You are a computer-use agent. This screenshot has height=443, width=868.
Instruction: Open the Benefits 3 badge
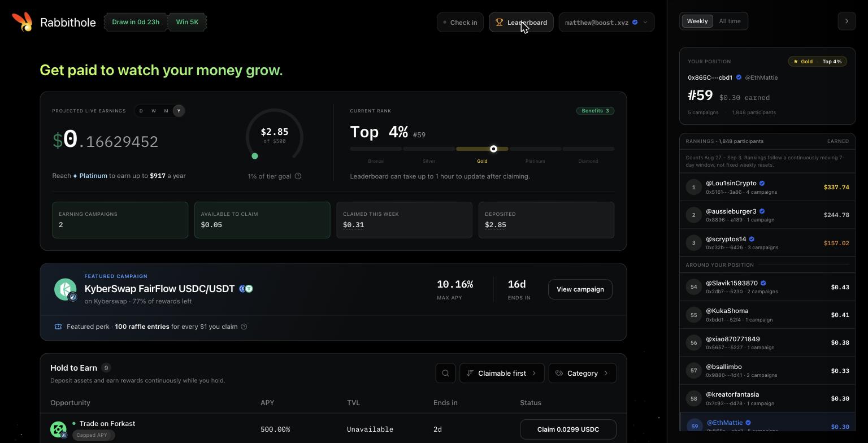click(595, 111)
